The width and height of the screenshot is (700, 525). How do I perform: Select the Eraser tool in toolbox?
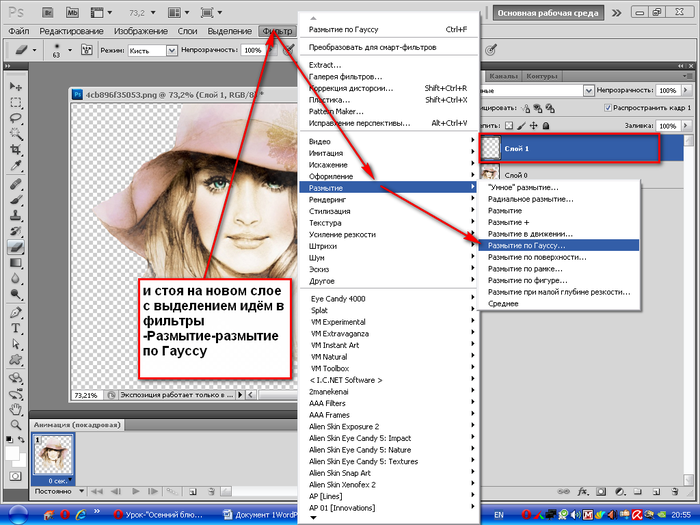tap(16, 246)
